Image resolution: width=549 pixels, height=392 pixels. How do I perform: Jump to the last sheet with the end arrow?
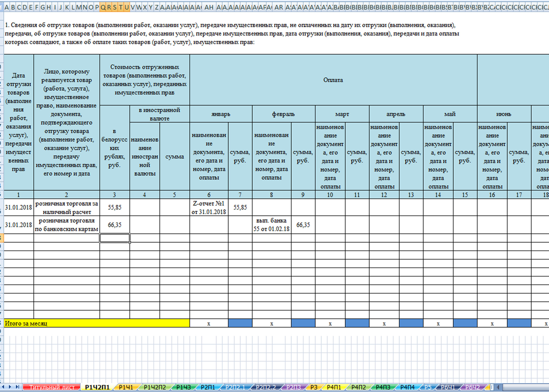coord(17,387)
